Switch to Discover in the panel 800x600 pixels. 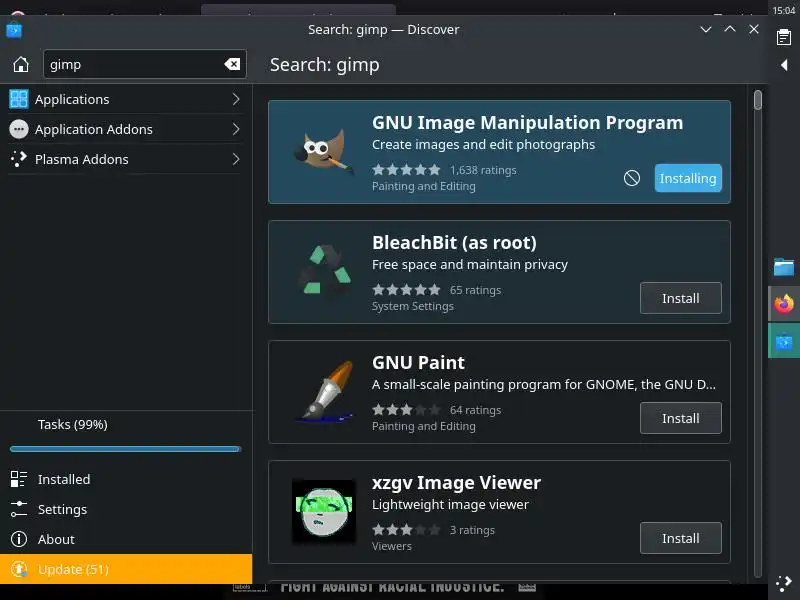(784, 341)
